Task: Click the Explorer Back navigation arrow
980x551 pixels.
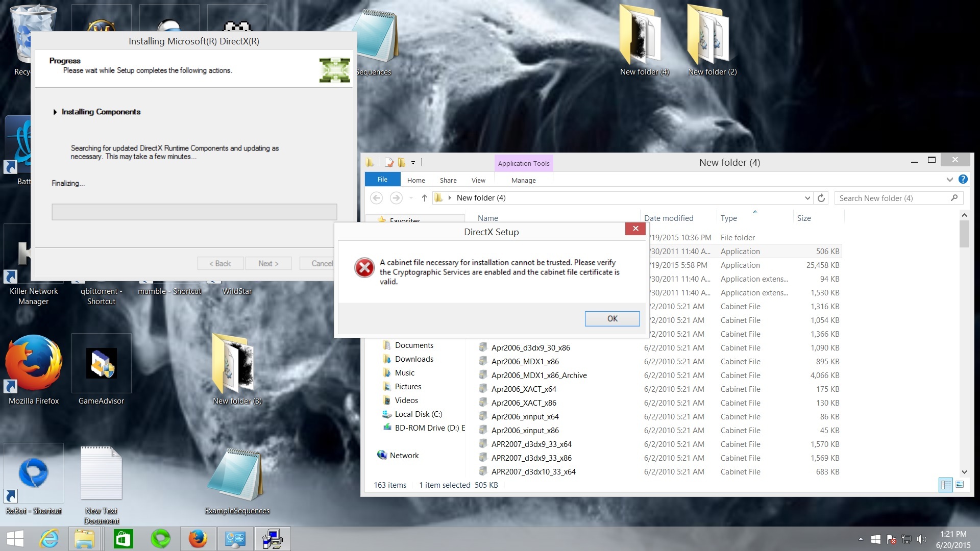Action: tap(376, 198)
